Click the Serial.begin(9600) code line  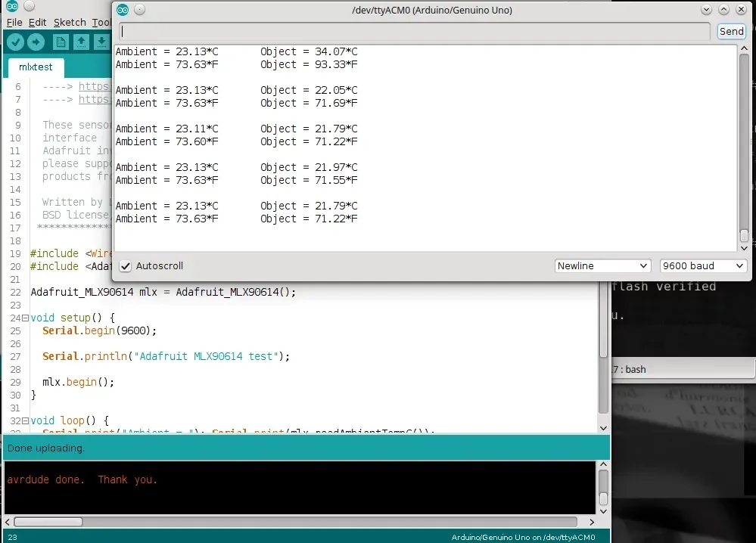click(99, 331)
